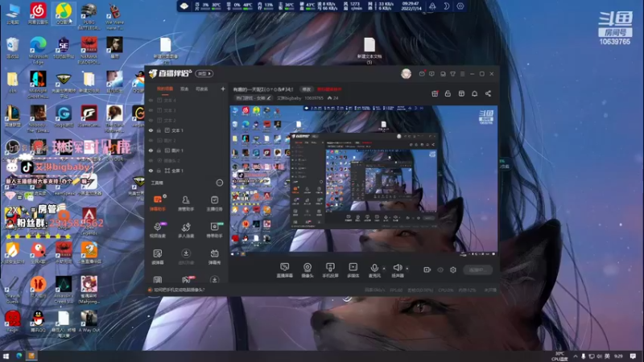Toggle visibility of the 文本 2 source
Viewport: 644px width, 362px height.
pyautogui.click(x=151, y=120)
